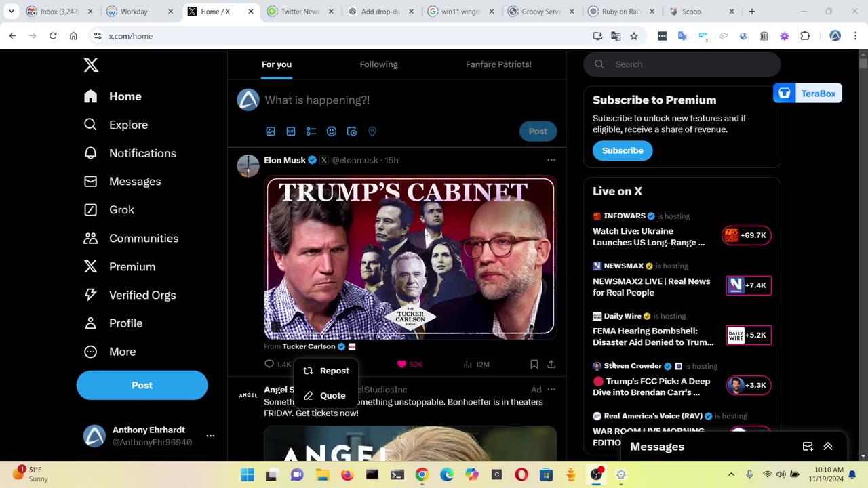This screenshot has width=868, height=488.
Task: Reply to Elon Musk's post
Action: pyautogui.click(x=277, y=364)
